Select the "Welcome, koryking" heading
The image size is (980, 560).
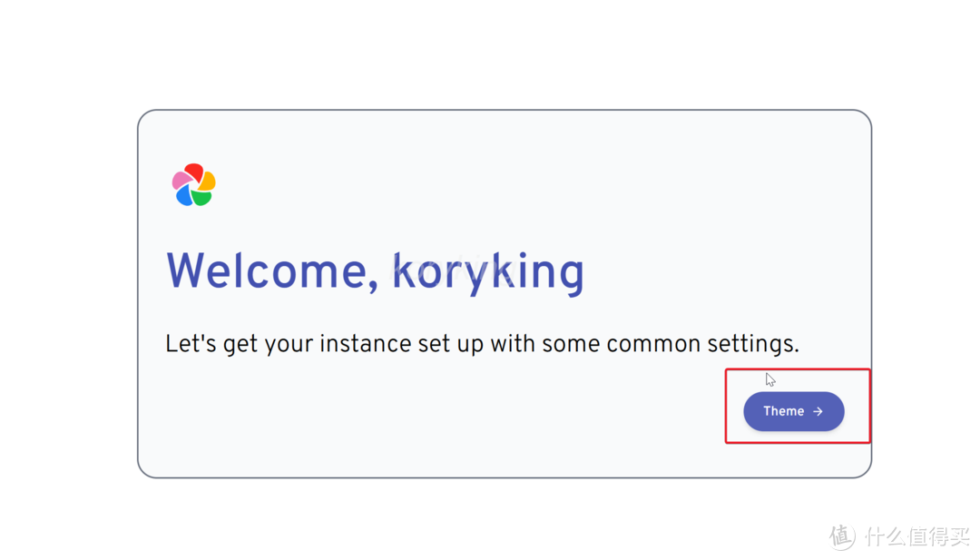375,271
